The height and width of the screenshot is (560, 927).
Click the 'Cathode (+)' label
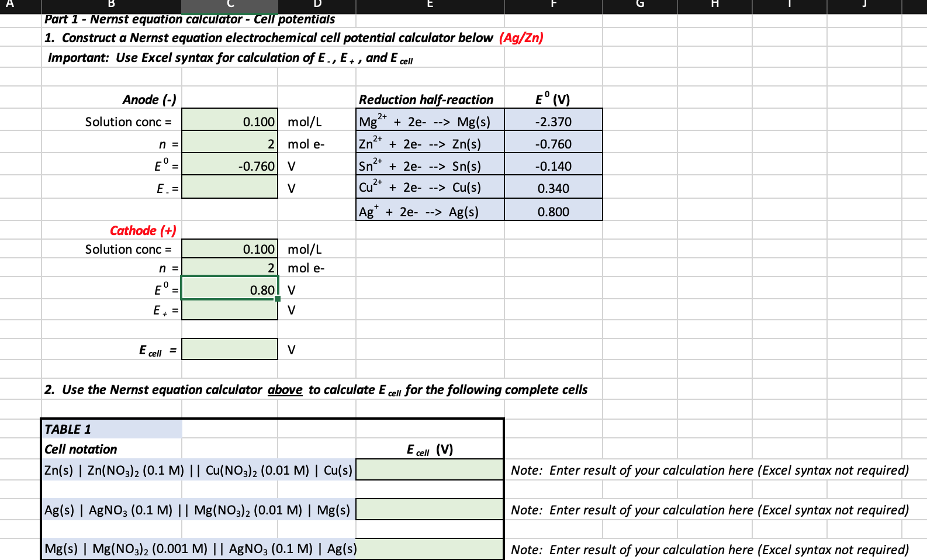point(143,230)
